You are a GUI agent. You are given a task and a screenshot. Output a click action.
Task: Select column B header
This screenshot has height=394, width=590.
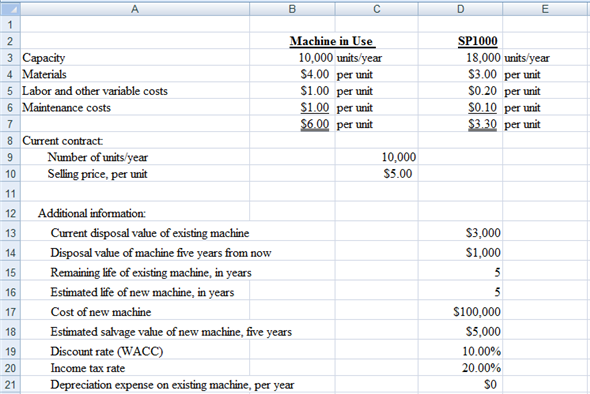pos(292,9)
